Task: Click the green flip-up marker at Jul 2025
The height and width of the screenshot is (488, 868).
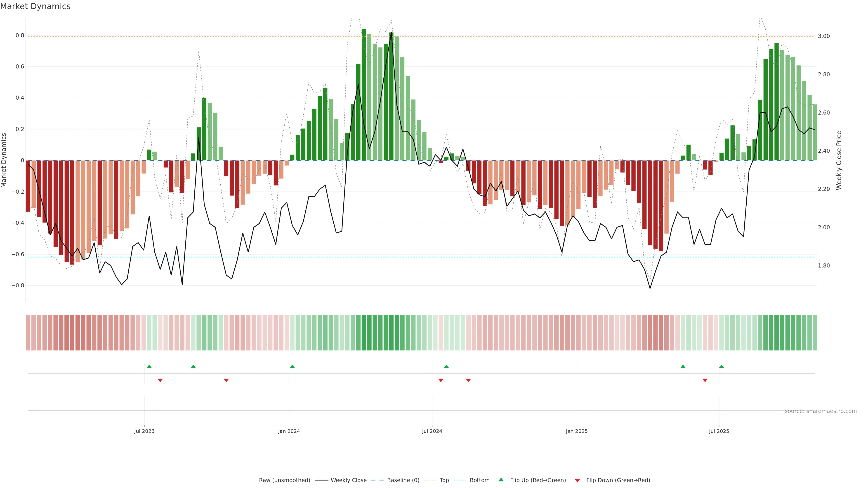Action: [x=722, y=366]
